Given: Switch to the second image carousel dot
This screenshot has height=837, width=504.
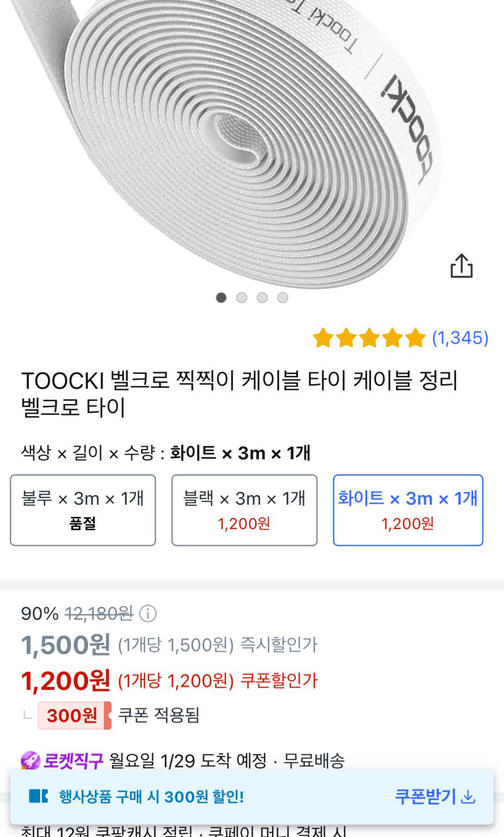Looking at the screenshot, I should [x=242, y=297].
